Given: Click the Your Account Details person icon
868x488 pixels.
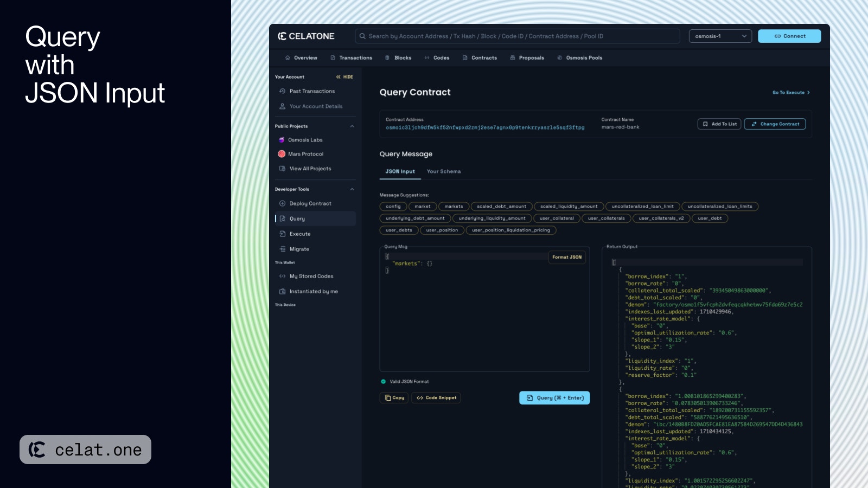Looking at the screenshot, I should coord(282,106).
